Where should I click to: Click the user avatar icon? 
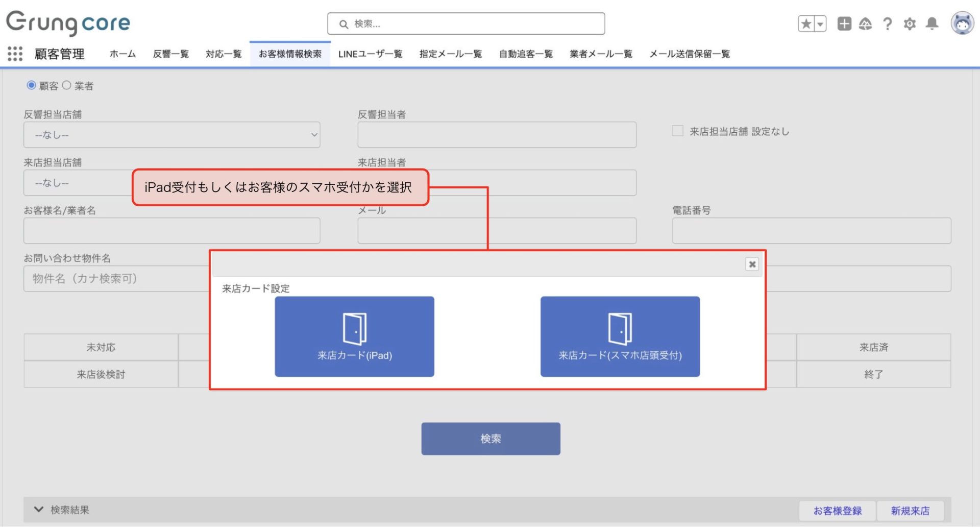pos(962,23)
